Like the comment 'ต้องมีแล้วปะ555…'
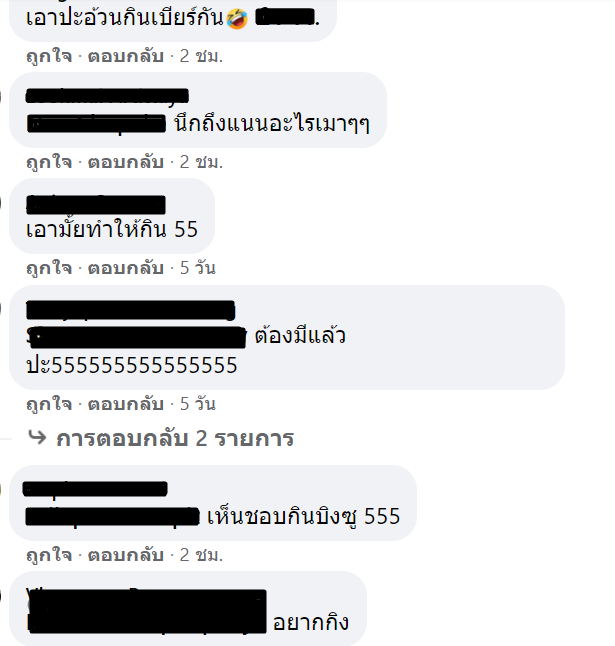Viewport: 615px width, 646px height. 49,404
